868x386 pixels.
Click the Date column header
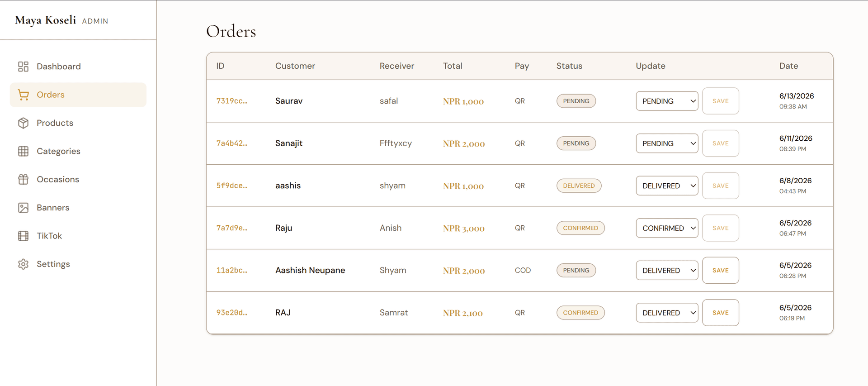point(788,66)
